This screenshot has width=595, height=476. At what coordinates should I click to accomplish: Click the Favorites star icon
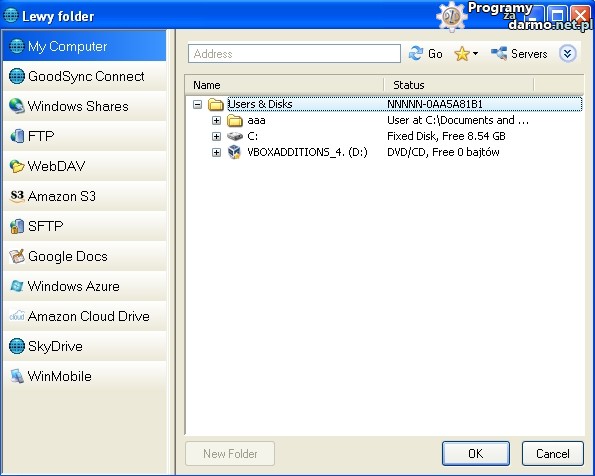(x=462, y=54)
